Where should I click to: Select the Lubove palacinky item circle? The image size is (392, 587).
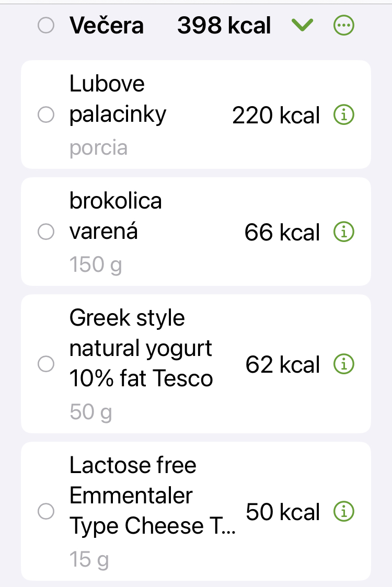click(x=46, y=115)
